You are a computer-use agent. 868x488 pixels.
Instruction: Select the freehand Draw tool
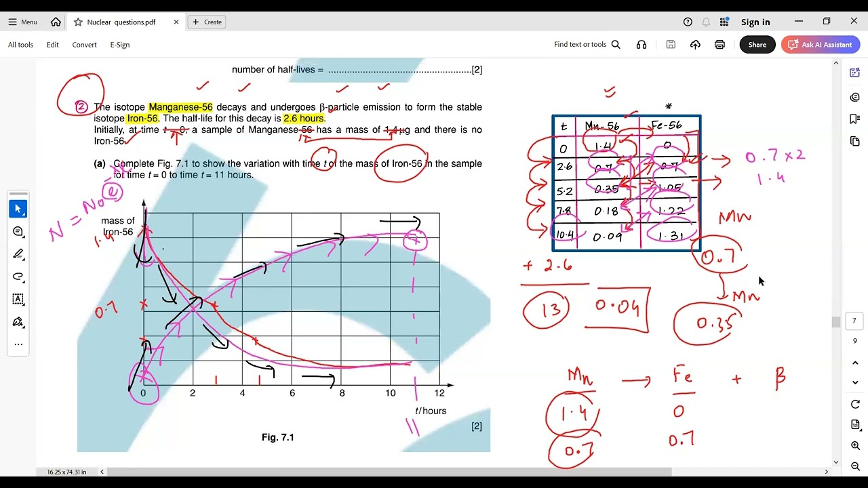[x=18, y=277]
